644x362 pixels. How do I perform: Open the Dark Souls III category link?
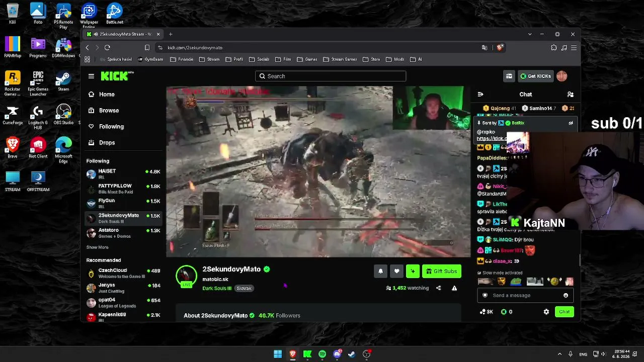tap(217, 288)
